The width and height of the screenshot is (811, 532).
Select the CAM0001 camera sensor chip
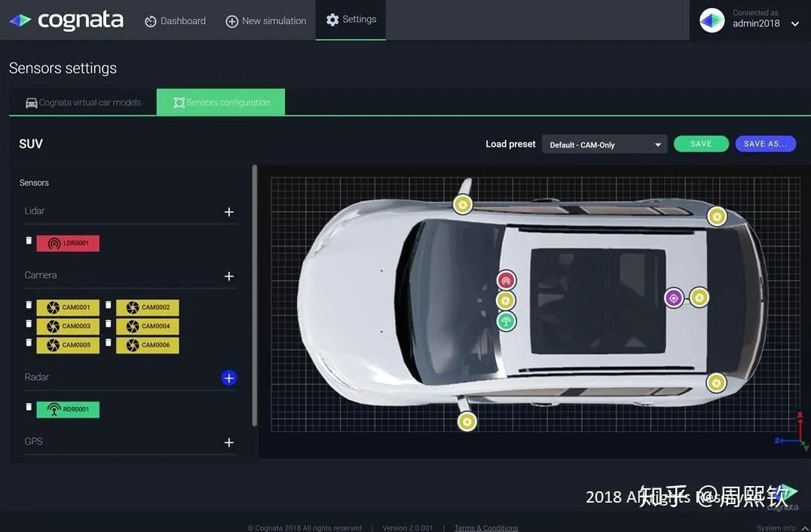68,307
